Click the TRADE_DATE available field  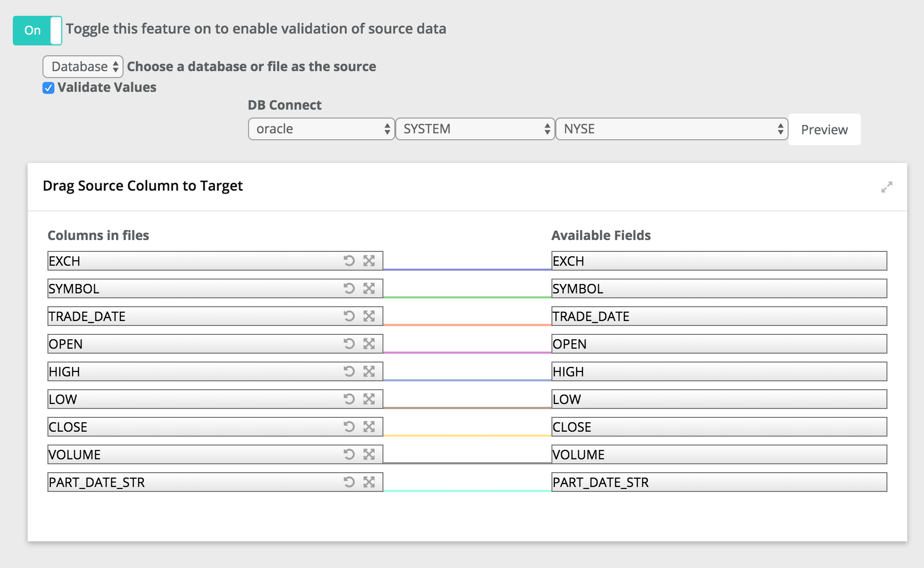718,316
